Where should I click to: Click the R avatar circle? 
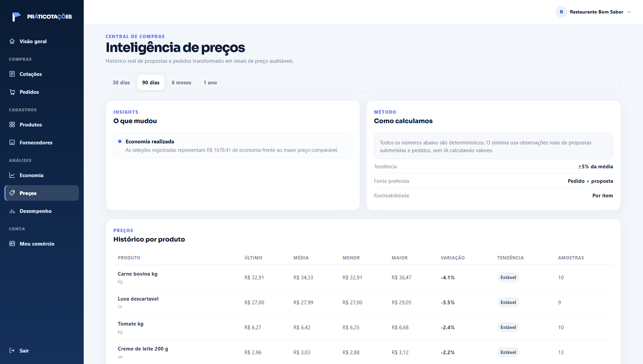click(x=561, y=12)
